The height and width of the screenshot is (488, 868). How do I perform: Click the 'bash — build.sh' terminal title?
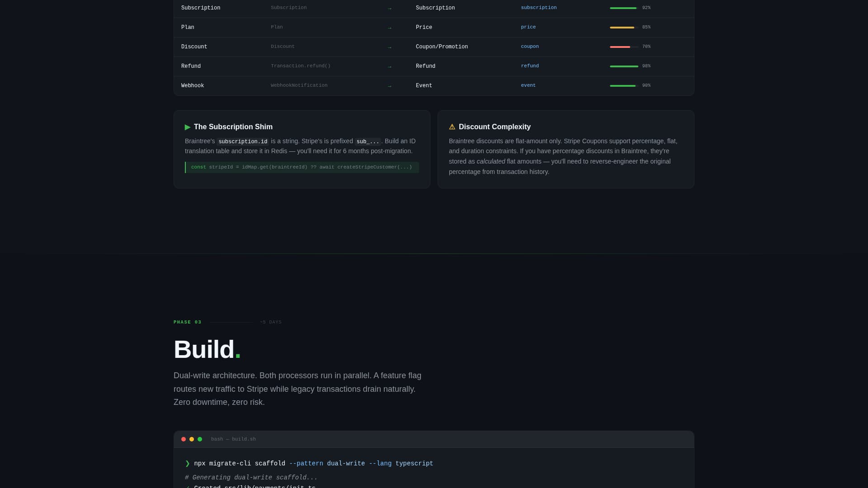point(233,439)
